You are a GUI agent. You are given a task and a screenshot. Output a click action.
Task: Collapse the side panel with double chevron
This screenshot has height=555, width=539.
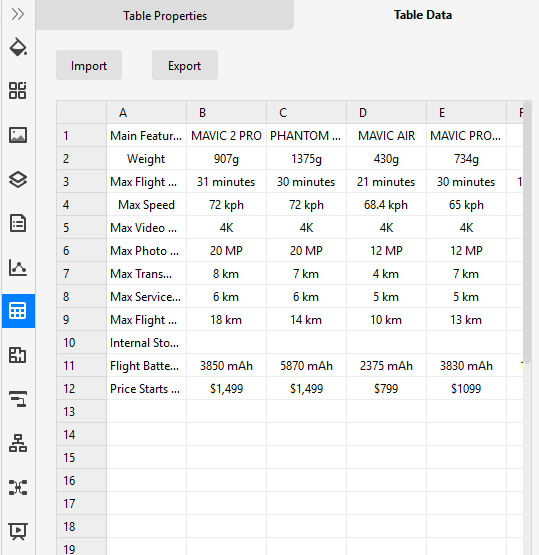coord(18,15)
